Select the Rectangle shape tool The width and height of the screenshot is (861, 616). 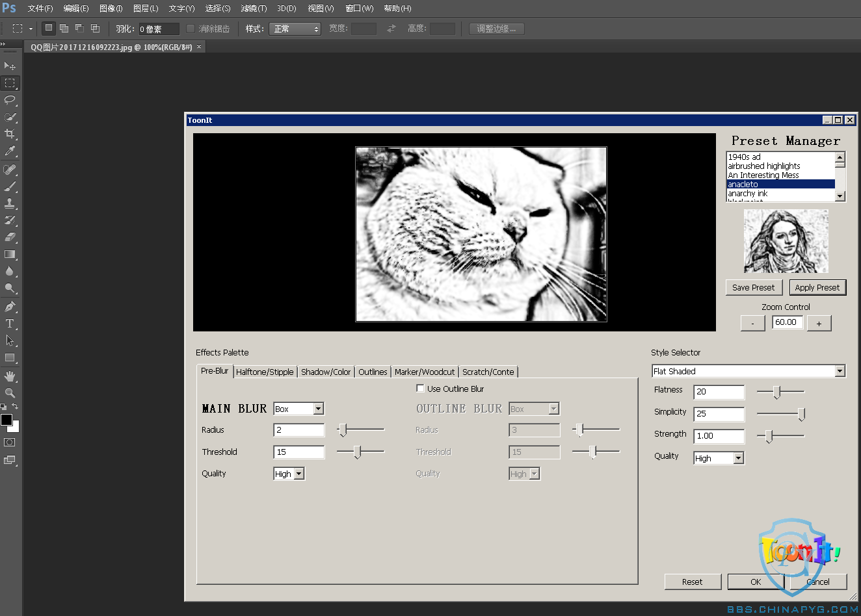point(10,357)
